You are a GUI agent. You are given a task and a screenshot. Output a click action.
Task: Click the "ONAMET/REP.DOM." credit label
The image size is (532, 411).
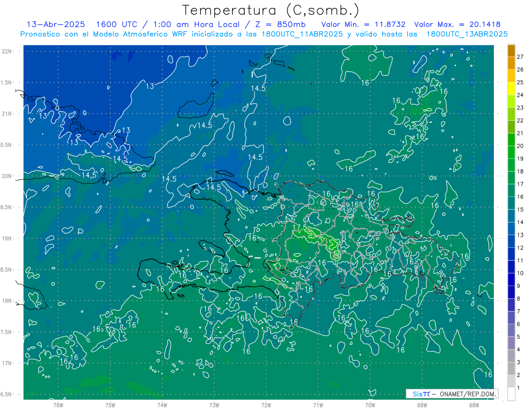[468, 394]
